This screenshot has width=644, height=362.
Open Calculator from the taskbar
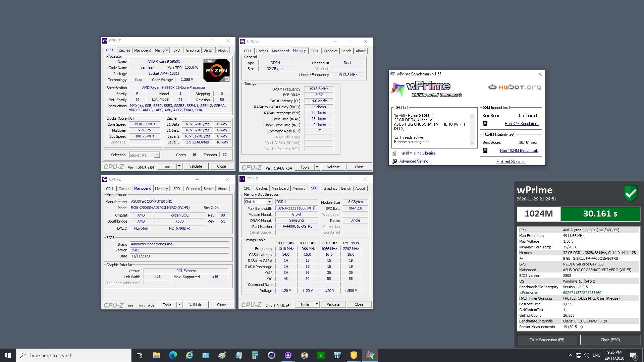point(255,355)
